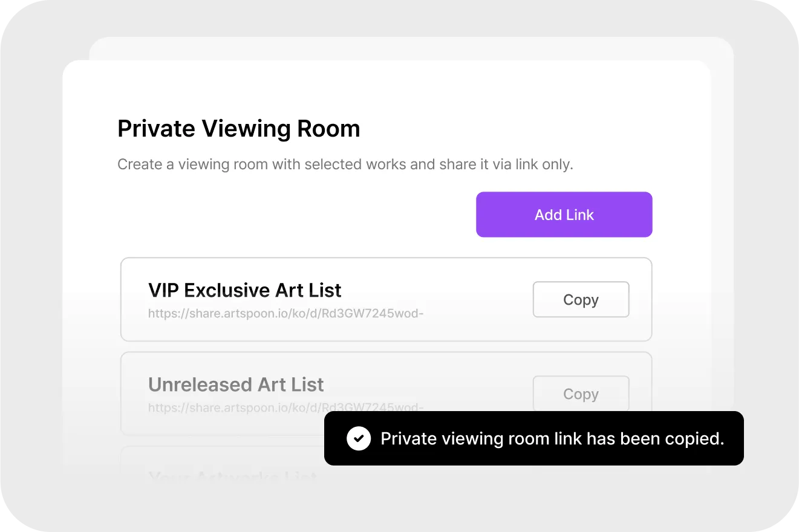Click the VIP Exclusive Art List label
799x532 pixels.
(245, 290)
